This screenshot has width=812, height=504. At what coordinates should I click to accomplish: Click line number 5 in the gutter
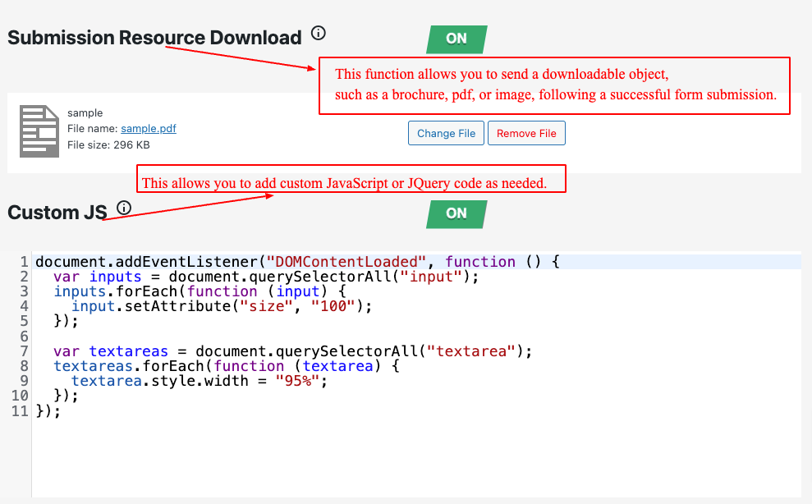(24, 321)
